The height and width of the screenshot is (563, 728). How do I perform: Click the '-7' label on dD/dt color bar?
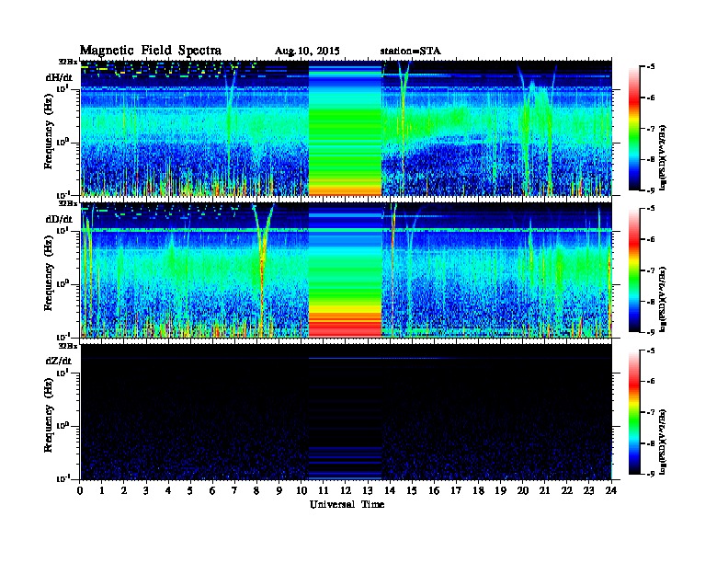pyautogui.click(x=649, y=270)
